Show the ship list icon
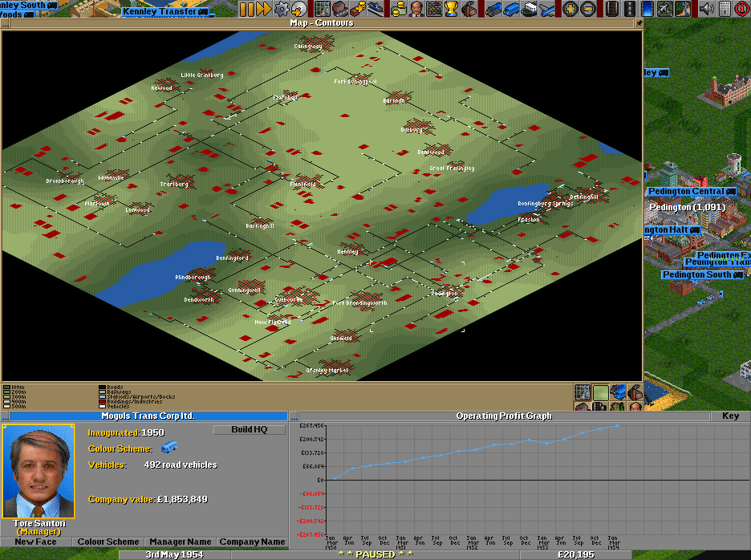Screen dimensions: 751x560 click(528, 9)
